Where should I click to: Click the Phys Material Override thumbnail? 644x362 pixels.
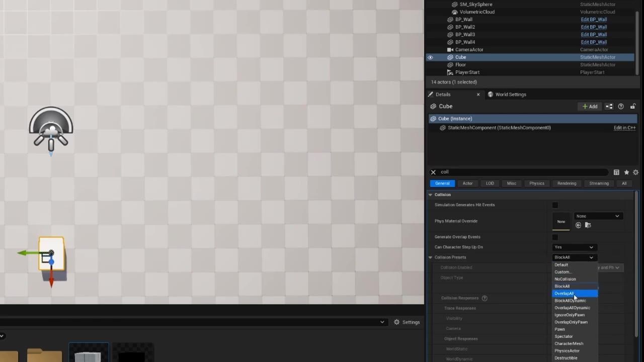click(561, 221)
